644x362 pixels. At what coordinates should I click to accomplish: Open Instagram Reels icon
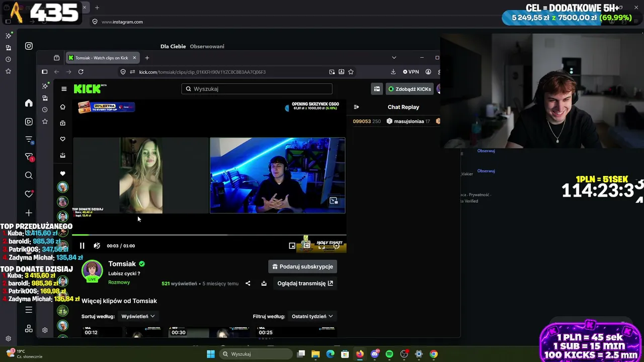29,122
